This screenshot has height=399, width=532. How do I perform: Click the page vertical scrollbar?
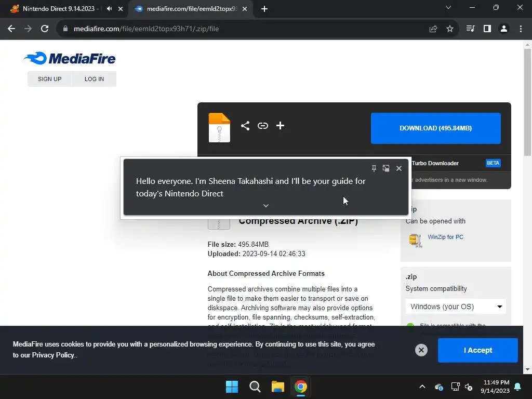[527, 102]
